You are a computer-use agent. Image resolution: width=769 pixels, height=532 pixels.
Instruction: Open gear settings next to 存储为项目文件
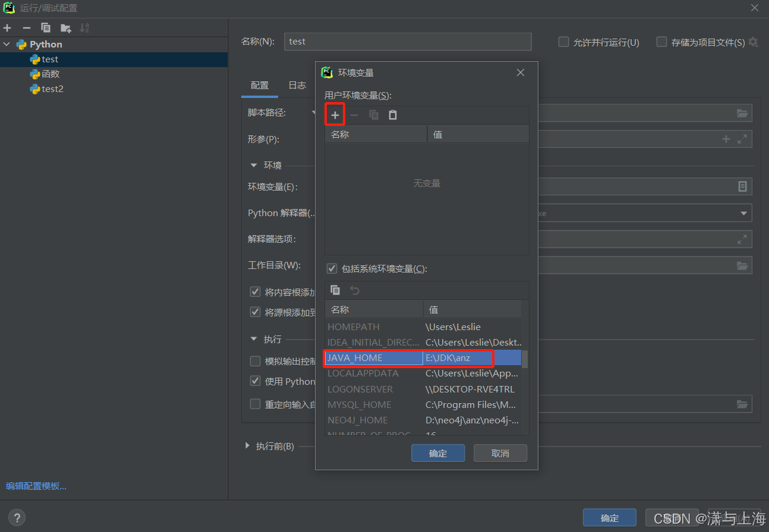[x=753, y=42]
